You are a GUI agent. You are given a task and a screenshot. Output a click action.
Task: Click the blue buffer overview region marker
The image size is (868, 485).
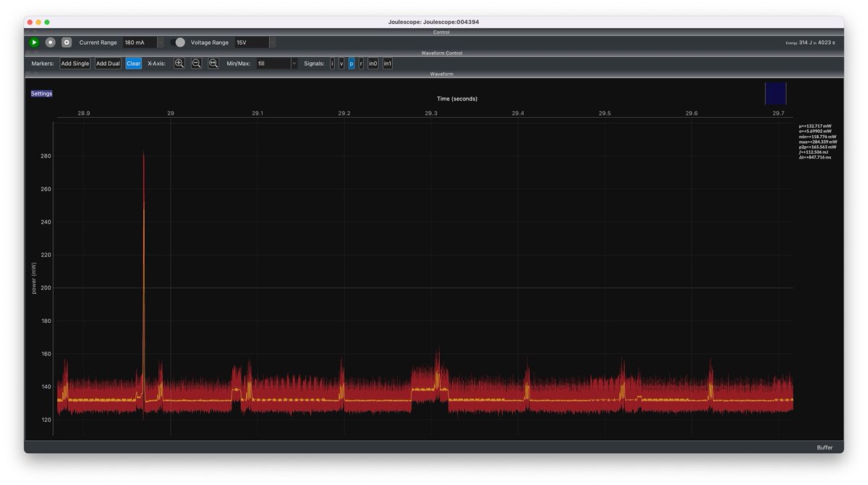(x=775, y=93)
